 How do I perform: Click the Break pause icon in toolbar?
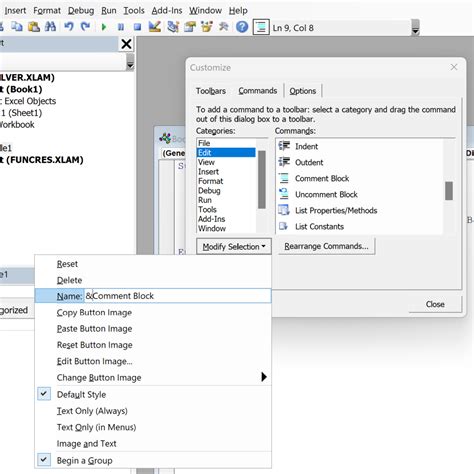tap(121, 27)
